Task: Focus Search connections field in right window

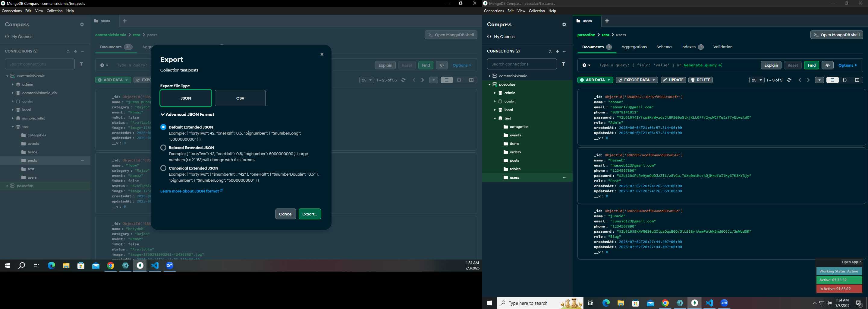Action: coord(522,64)
